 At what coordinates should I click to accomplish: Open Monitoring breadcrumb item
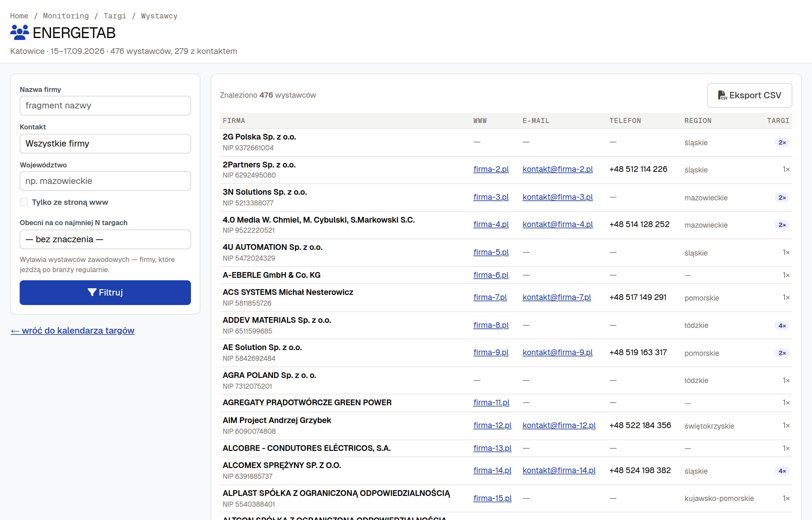pyautogui.click(x=66, y=16)
